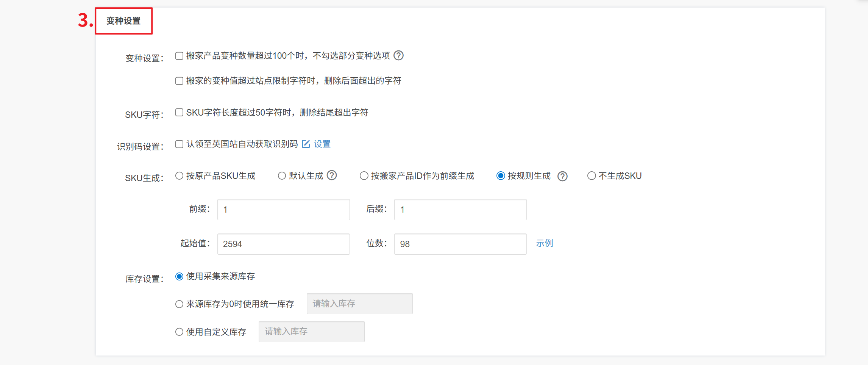Check the delete excess variant characters option

180,81
